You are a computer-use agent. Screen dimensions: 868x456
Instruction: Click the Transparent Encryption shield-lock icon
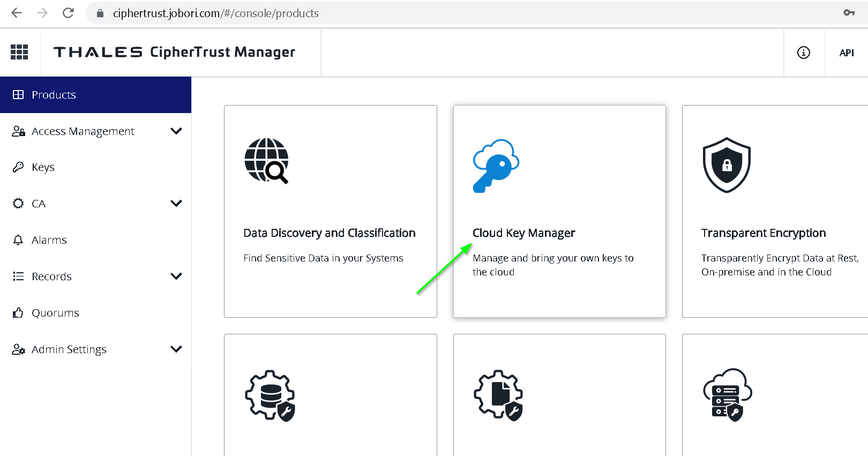[727, 165]
